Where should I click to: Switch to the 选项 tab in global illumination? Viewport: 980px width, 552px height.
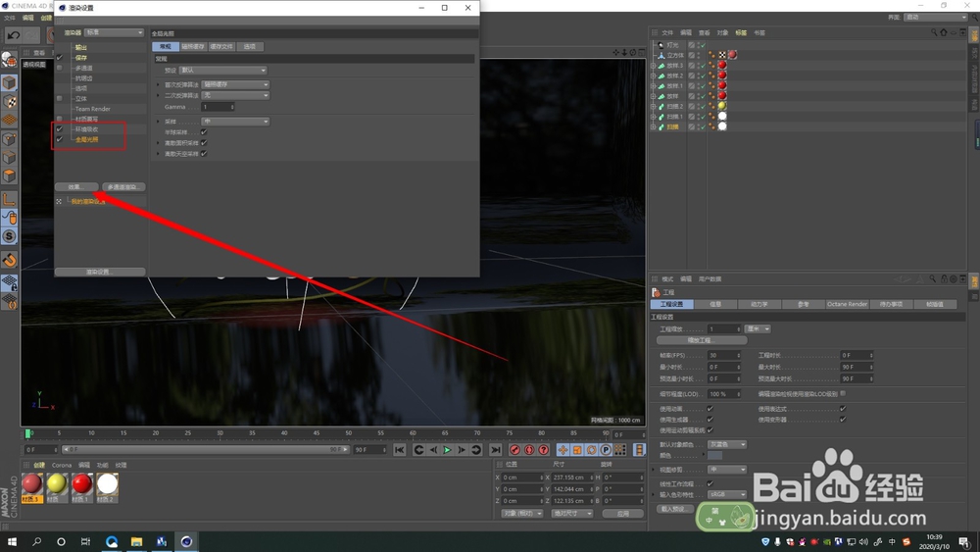click(250, 46)
